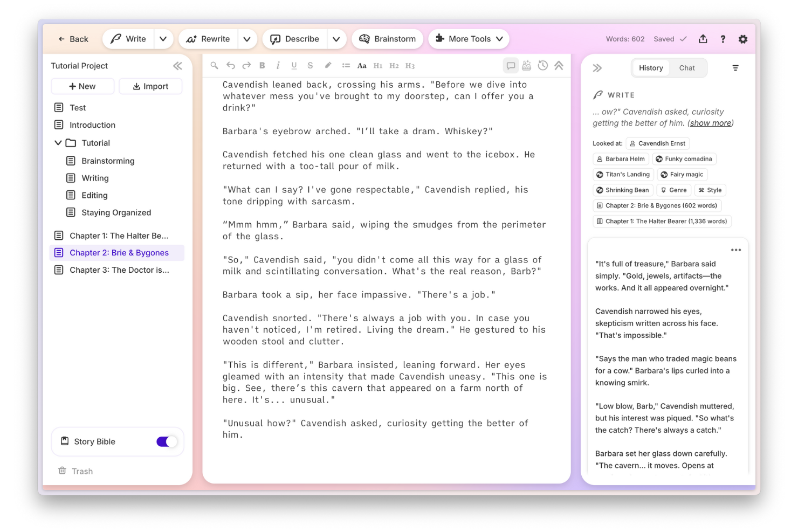Toggle the Story Bible switch off

pos(166,441)
